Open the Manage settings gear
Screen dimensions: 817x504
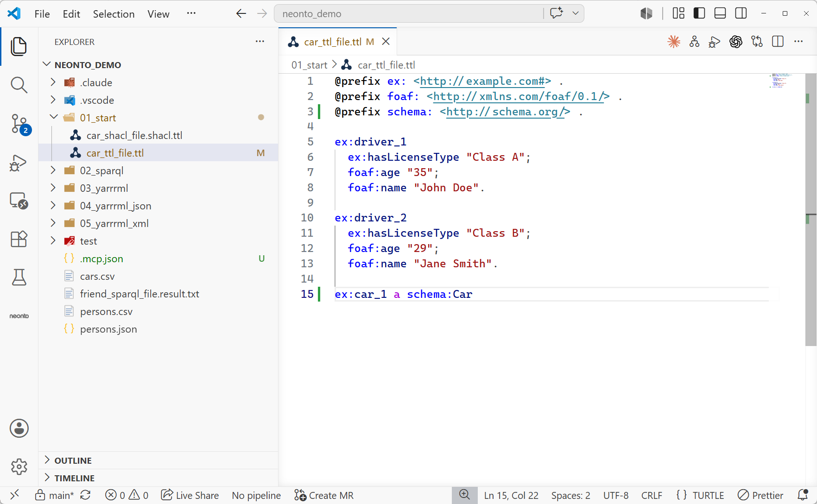point(19,466)
